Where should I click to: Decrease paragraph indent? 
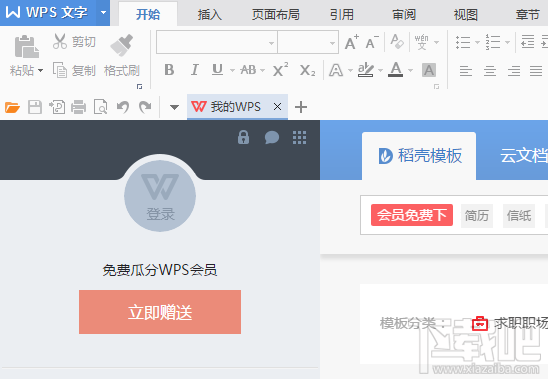pyautogui.click(x=527, y=42)
